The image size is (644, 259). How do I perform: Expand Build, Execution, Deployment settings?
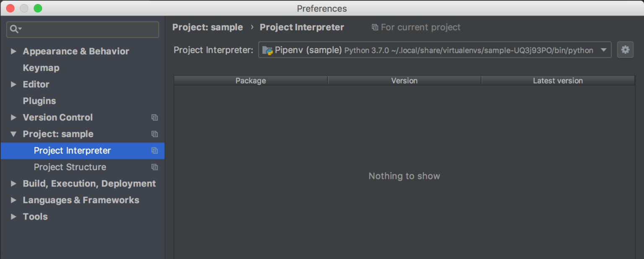[x=13, y=183]
